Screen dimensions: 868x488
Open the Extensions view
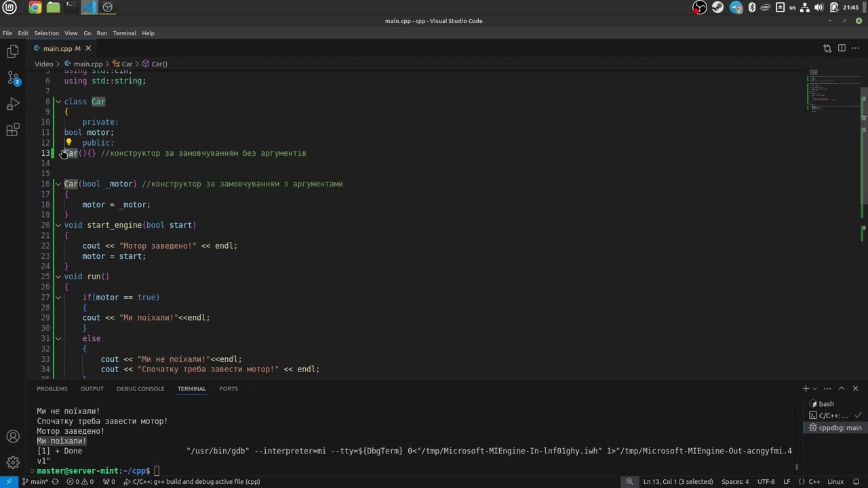(13, 130)
